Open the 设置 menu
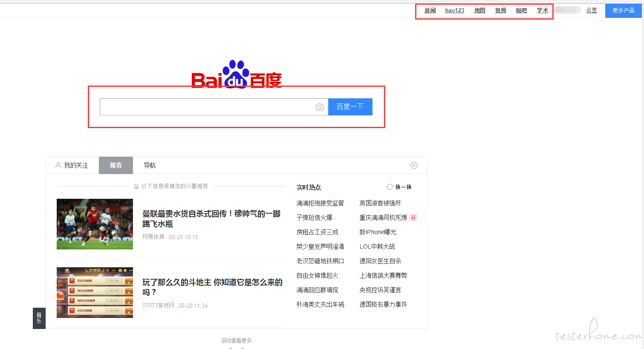This screenshot has width=644, height=349. (x=592, y=11)
